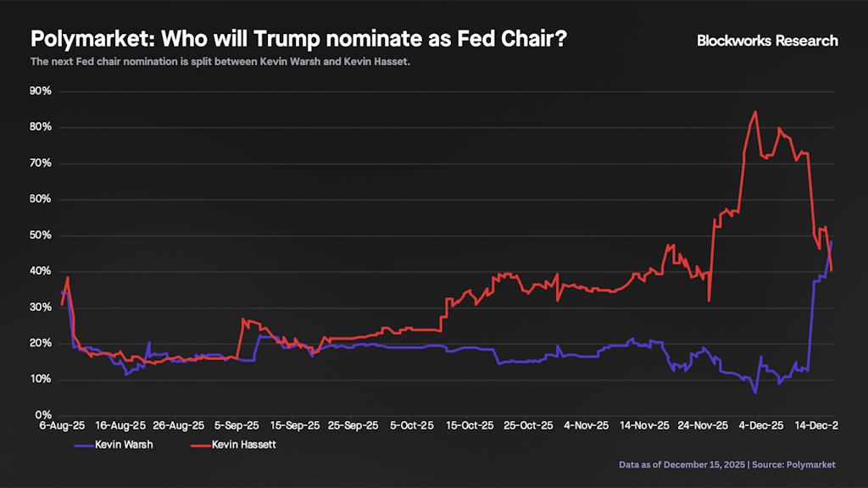Toggle the Kevin Warsh legend label
The width and height of the screenshot is (868, 488).
[x=130, y=444]
